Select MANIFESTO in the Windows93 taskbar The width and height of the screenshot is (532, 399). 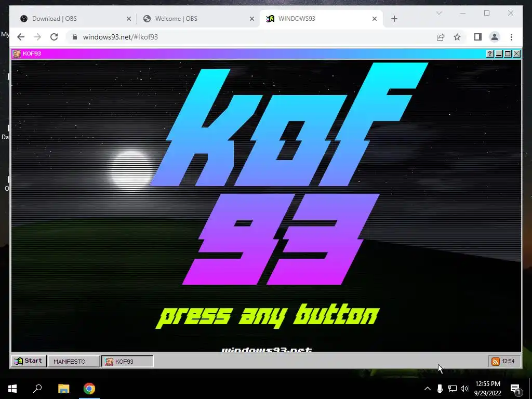click(x=74, y=362)
